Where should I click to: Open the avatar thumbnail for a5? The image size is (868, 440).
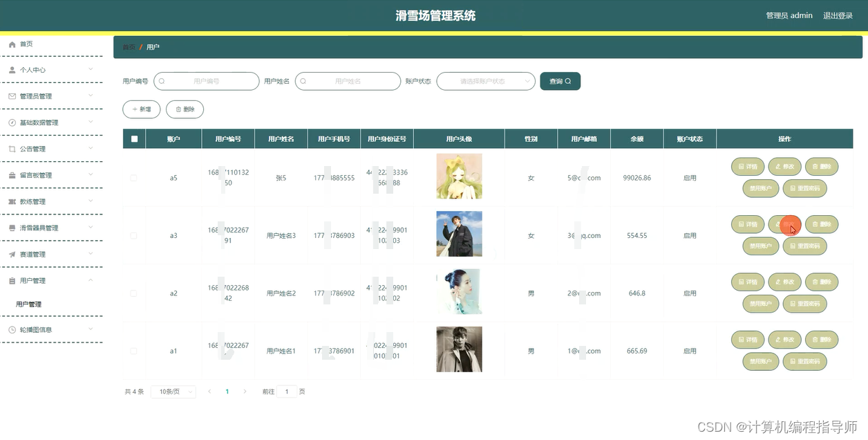pos(459,176)
